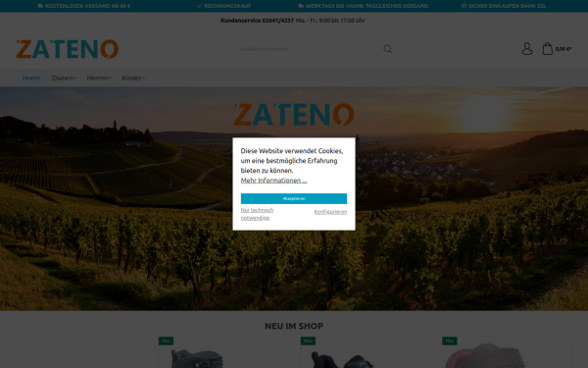
Task: Click the NEU IM SHOP heading
Action: point(294,326)
